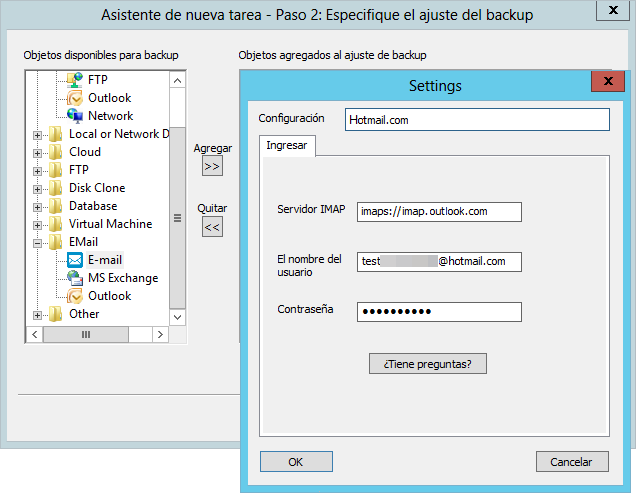Click the Outlook icon below FTP in the top group

click(x=75, y=98)
